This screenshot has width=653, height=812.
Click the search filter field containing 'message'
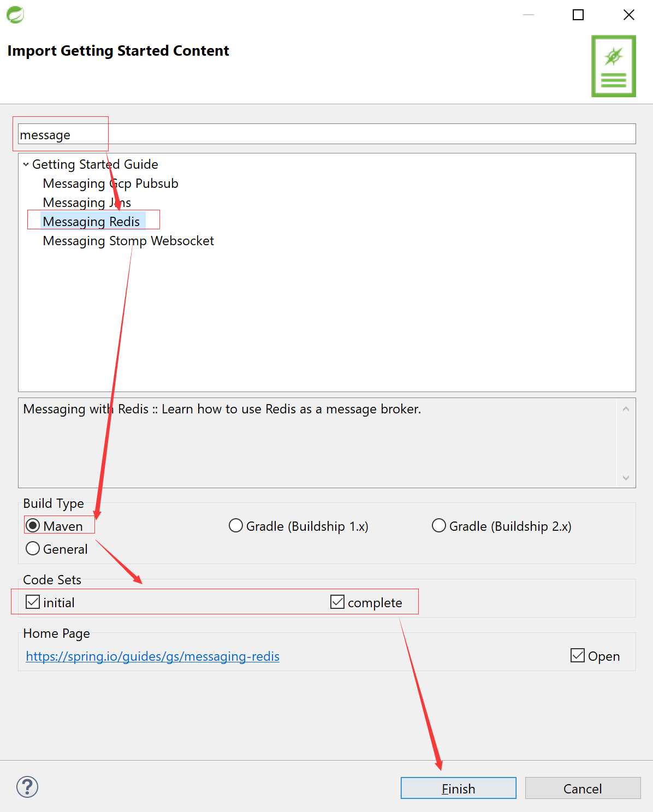(x=326, y=134)
